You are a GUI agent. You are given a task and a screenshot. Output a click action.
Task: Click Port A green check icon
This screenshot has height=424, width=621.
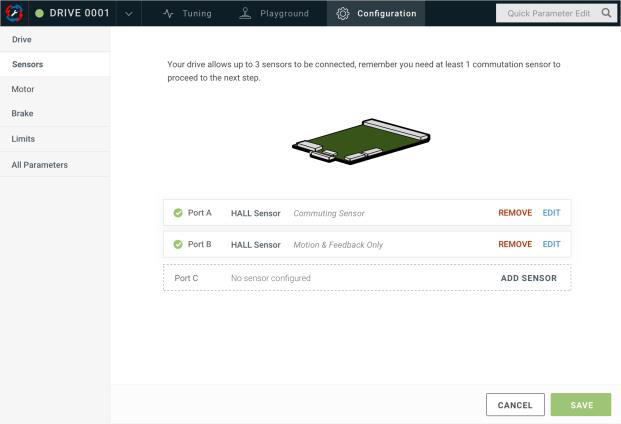(178, 213)
